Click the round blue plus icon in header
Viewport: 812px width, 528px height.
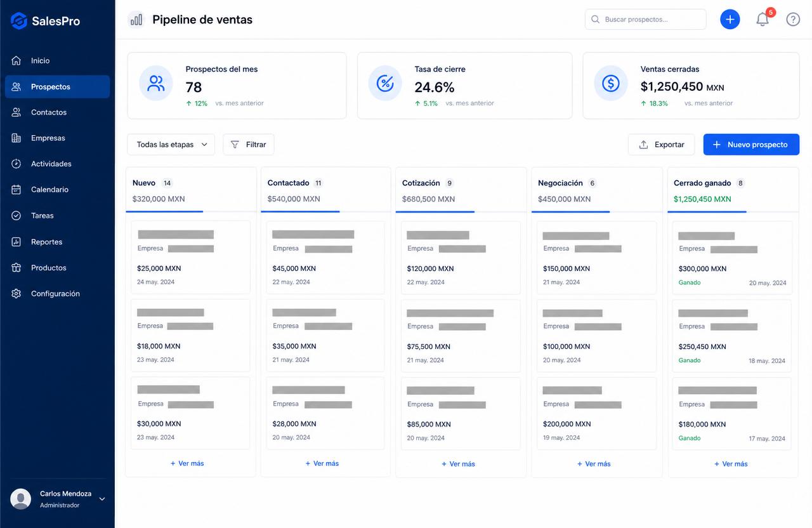(730, 20)
